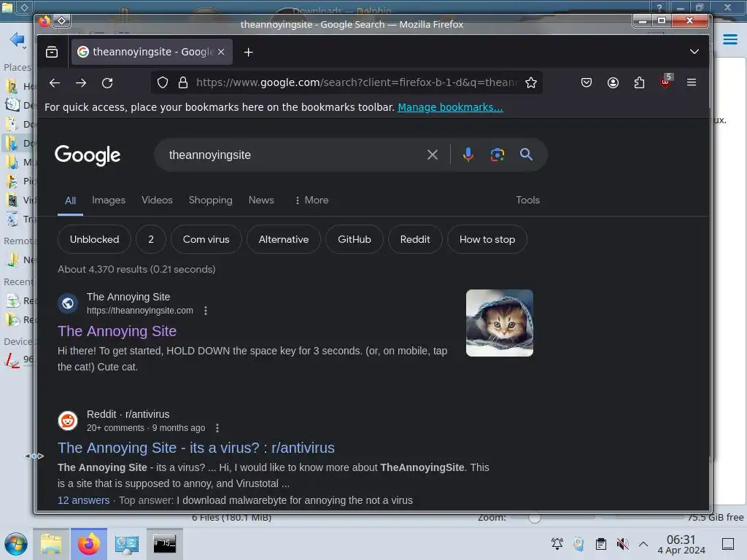Select the Alternative suggestion chip
Viewport: 747px width, 560px height.
point(284,239)
